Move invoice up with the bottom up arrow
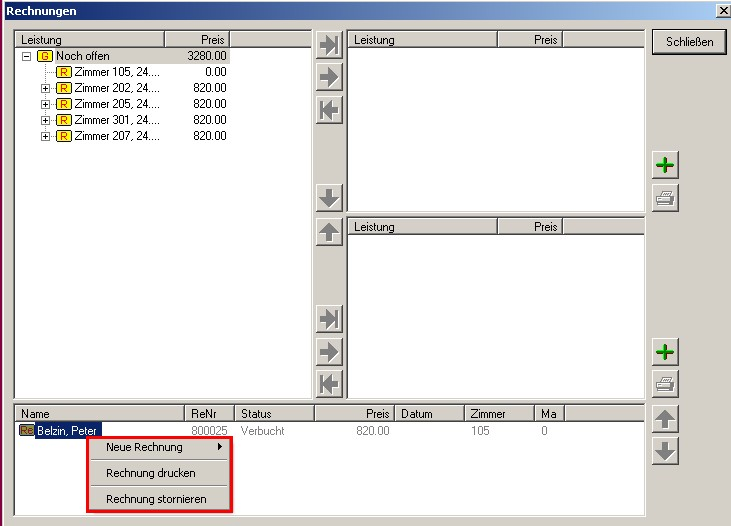The image size is (731, 526). (x=665, y=419)
